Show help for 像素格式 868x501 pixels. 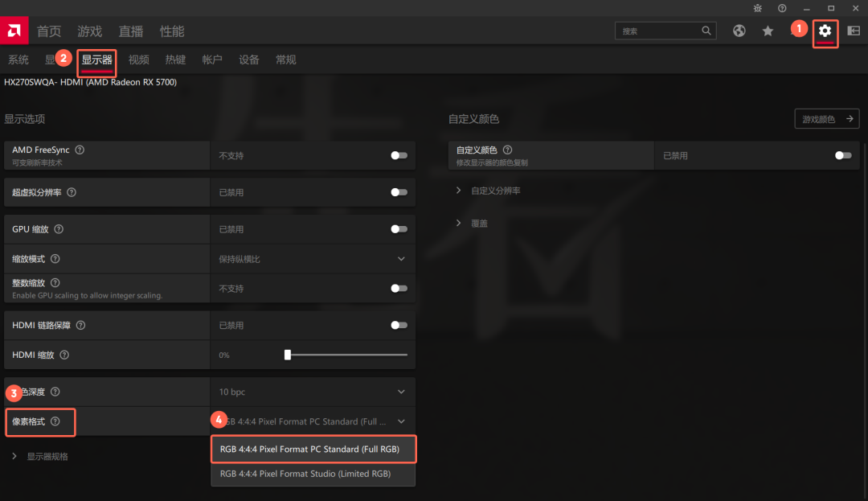click(x=55, y=421)
